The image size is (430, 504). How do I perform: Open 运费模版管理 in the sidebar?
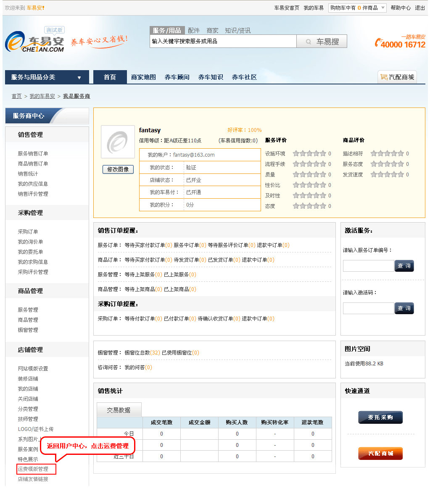(x=33, y=469)
